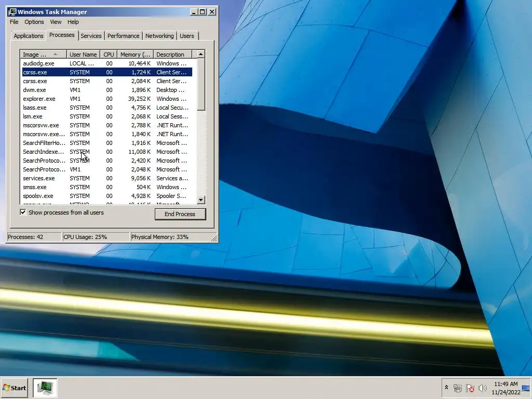Select the explorer.exe process
The height and width of the screenshot is (399, 532).
pyautogui.click(x=107, y=99)
